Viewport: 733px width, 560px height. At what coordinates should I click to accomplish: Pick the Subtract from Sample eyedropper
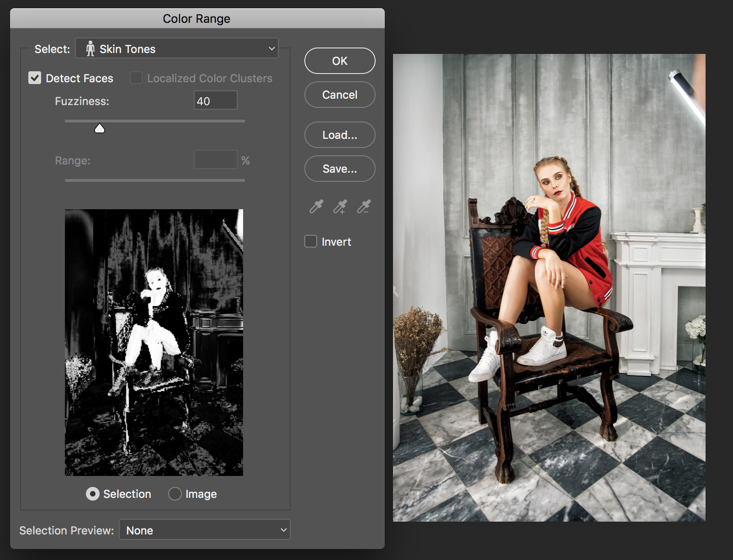pos(364,206)
